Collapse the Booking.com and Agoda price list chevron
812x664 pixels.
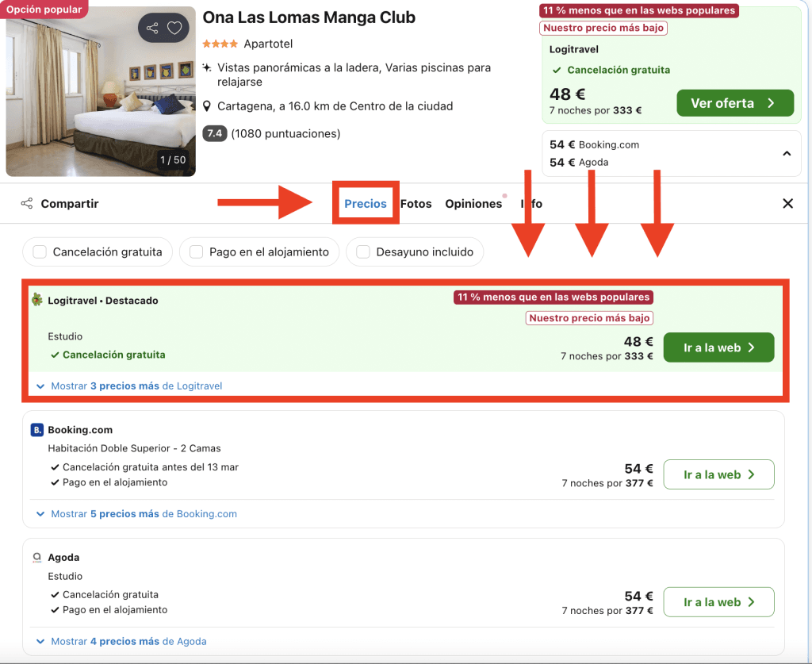coord(787,153)
